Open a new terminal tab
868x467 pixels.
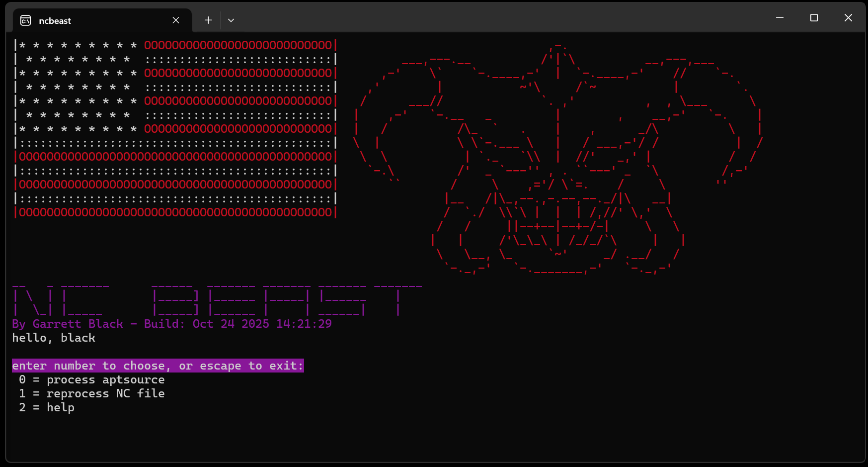[208, 20]
